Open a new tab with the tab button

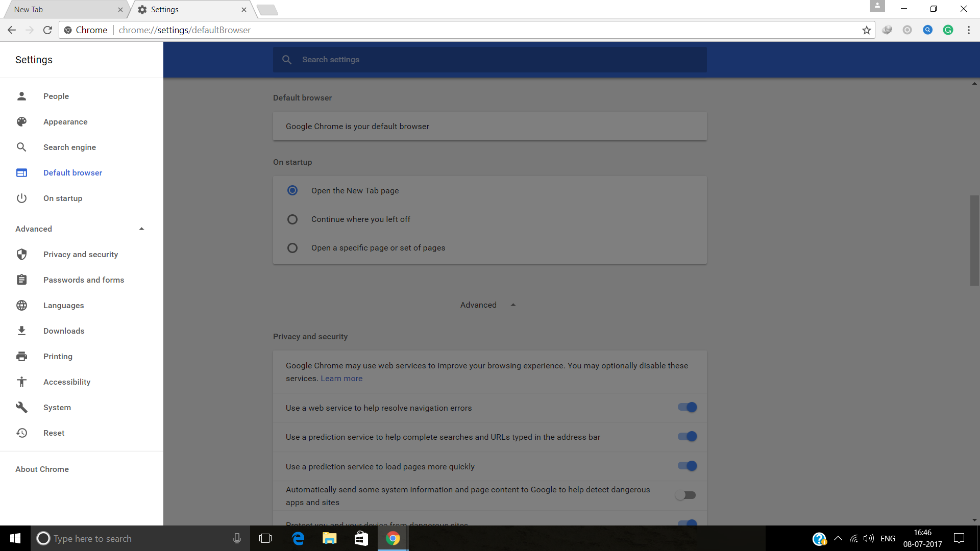click(x=267, y=10)
